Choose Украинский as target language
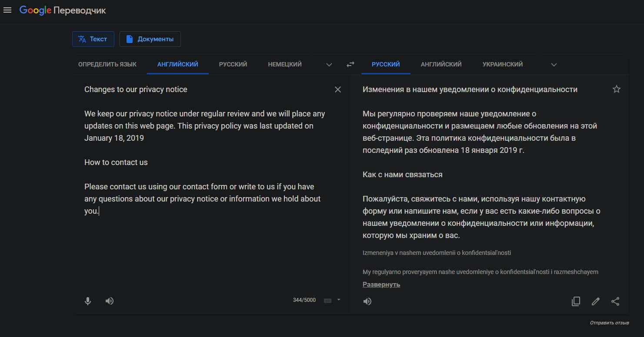644x337 pixels. click(503, 64)
